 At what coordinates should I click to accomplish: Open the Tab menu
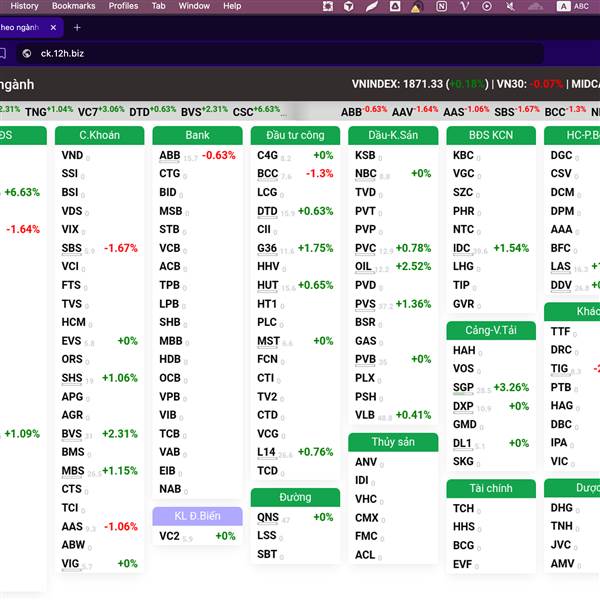pos(158,6)
